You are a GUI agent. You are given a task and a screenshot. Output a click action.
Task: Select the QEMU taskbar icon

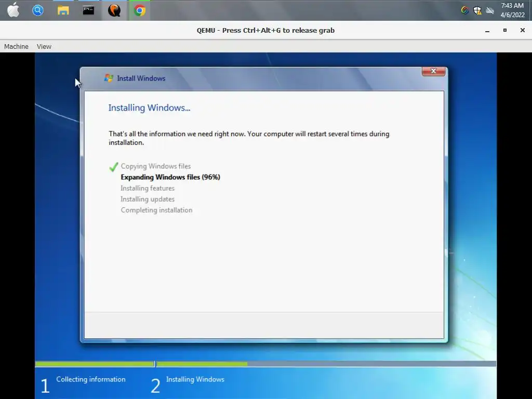tap(114, 10)
